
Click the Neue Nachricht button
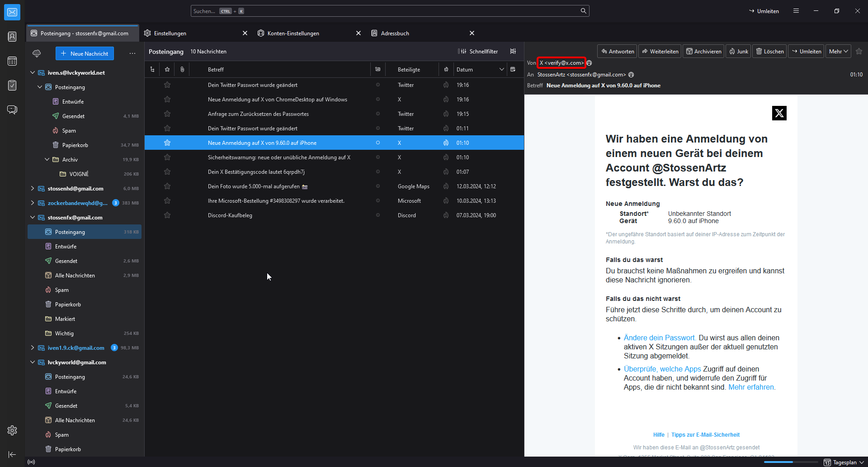point(85,53)
